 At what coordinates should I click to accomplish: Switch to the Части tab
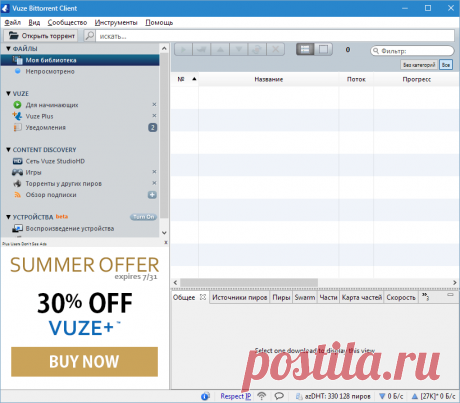click(328, 297)
